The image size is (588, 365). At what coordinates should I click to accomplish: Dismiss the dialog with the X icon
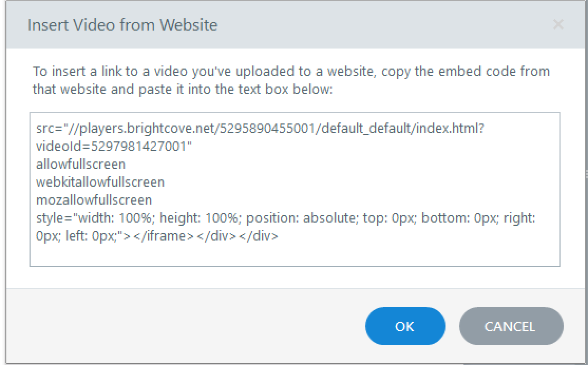(558, 24)
